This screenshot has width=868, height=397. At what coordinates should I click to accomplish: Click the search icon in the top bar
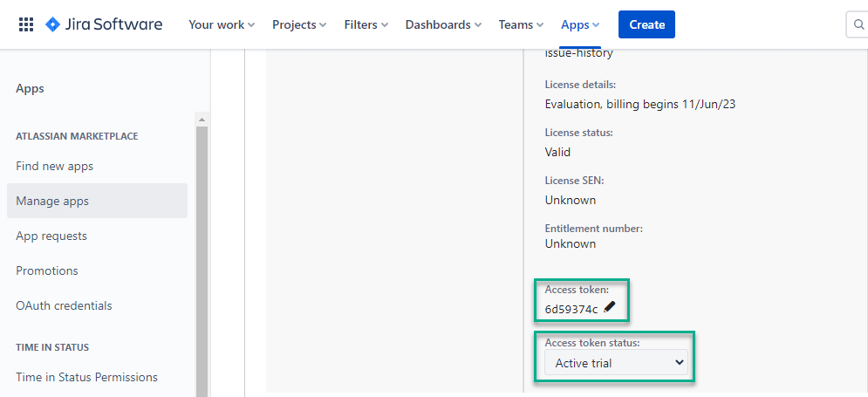coord(857,24)
